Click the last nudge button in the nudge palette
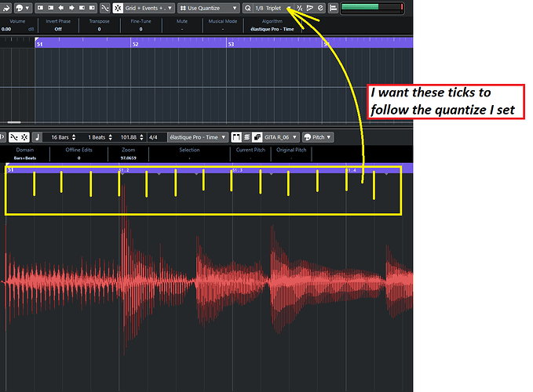This screenshot has width=533, height=392. click(x=92, y=8)
